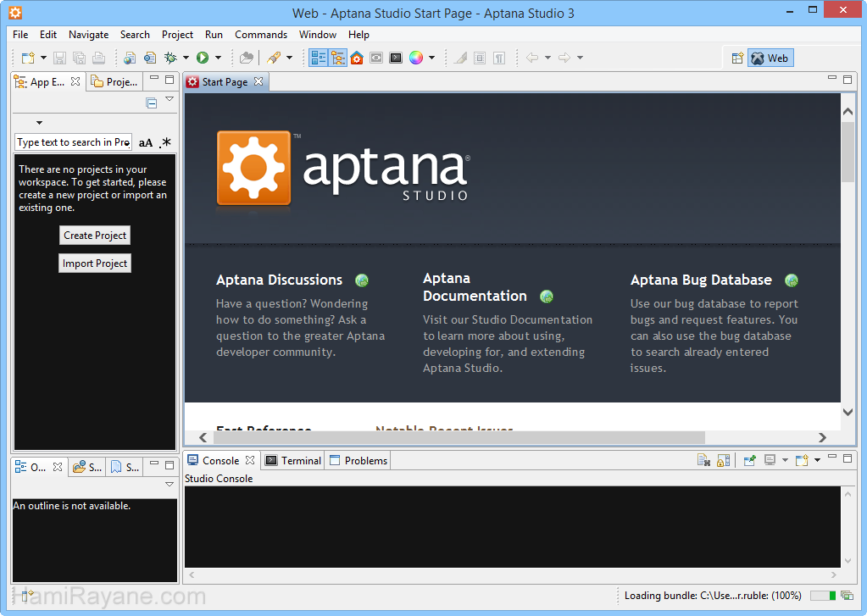
Task: Click the Create Project button
Action: click(x=95, y=236)
